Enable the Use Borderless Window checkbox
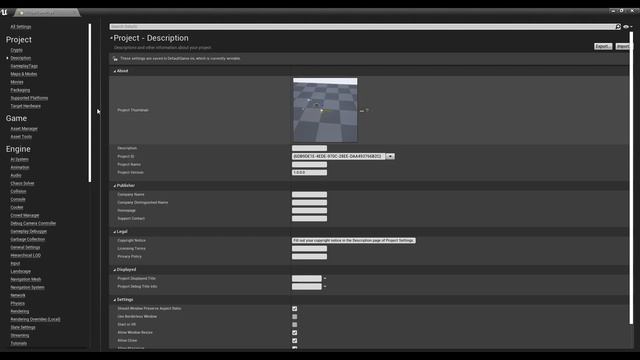The width and height of the screenshot is (640, 360). point(295,317)
